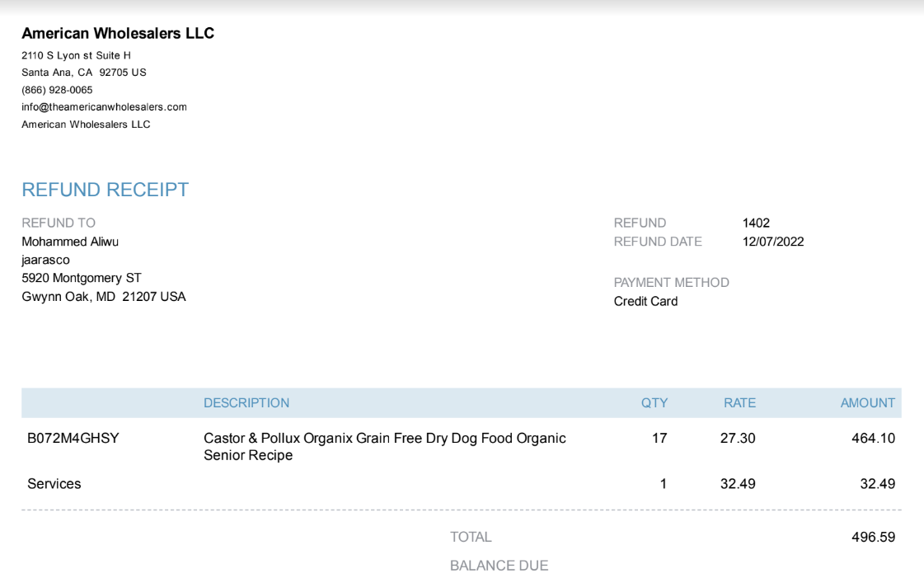924x578 pixels.
Task: Click the 464.10 line amount
Action: 874,439
